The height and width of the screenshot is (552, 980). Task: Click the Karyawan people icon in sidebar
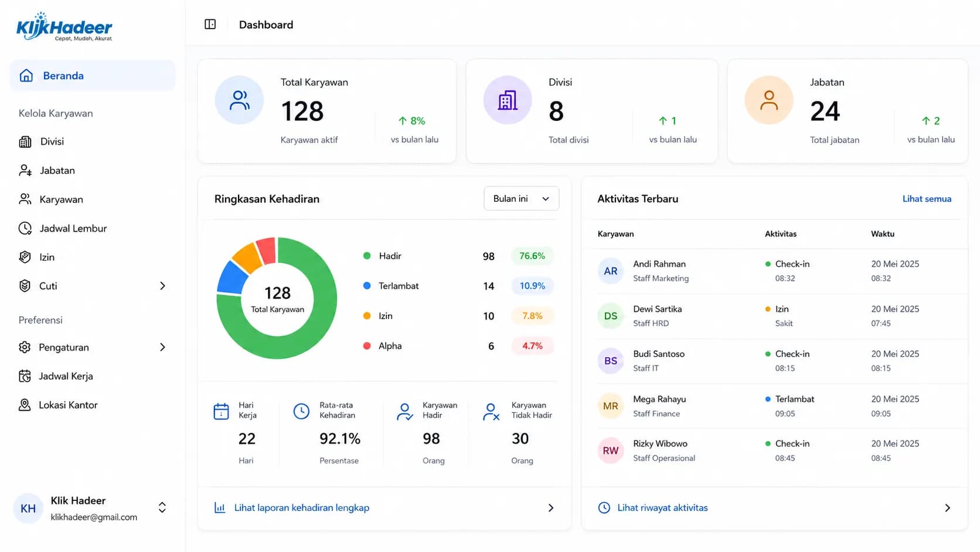[x=25, y=199]
